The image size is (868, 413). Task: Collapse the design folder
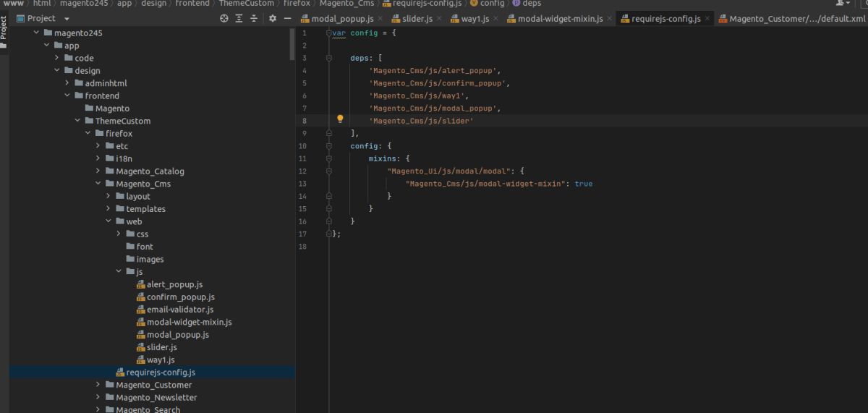(x=57, y=71)
